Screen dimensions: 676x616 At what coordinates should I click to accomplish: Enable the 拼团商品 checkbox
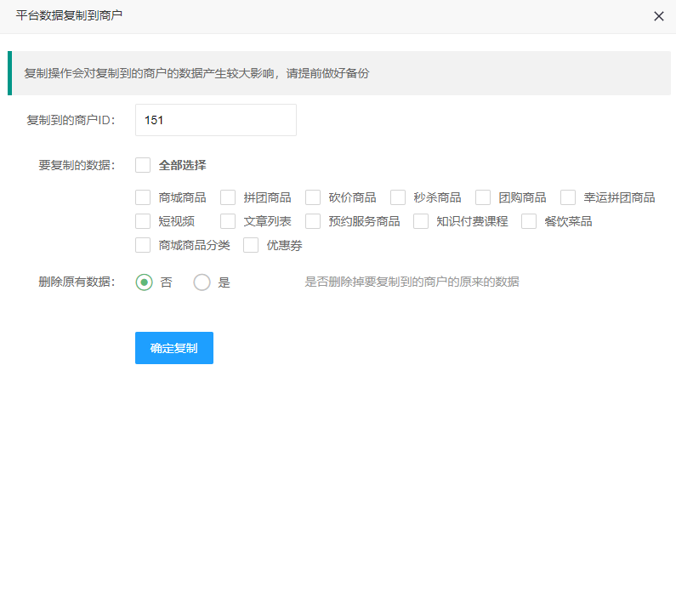pyautogui.click(x=228, y=197)
